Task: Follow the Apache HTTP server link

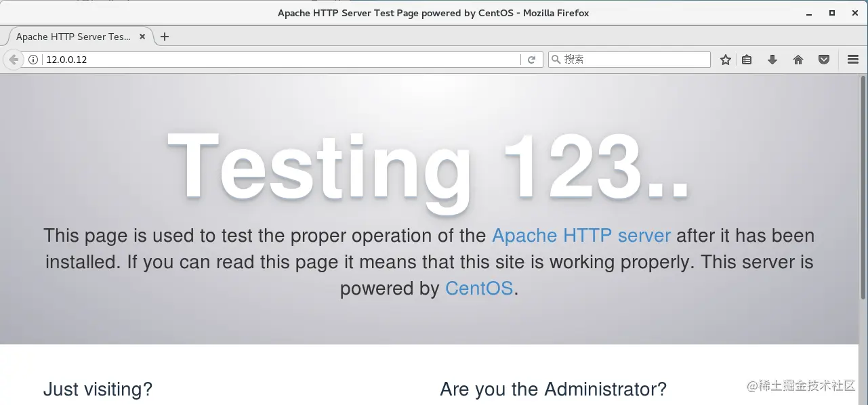Action: [581, 236]
